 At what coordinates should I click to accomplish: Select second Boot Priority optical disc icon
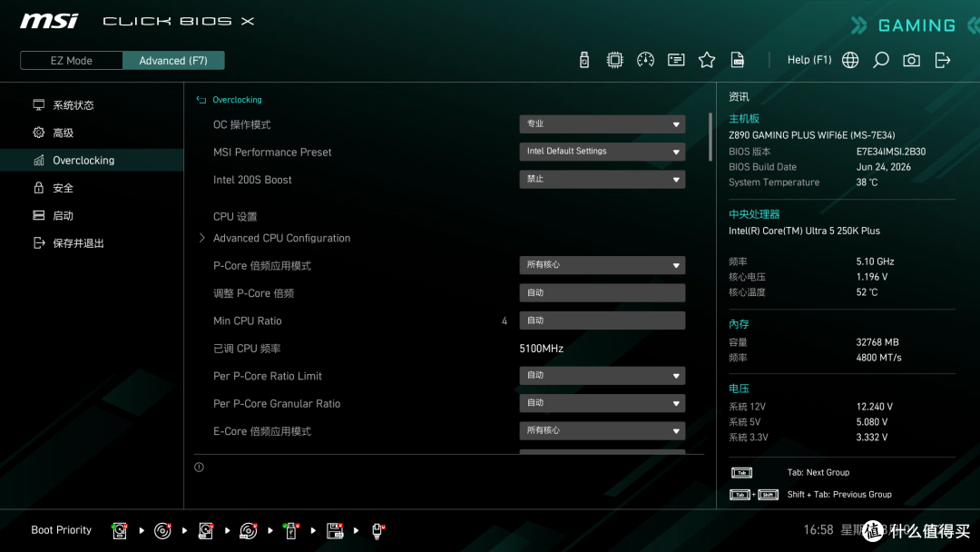coord(162,531)
